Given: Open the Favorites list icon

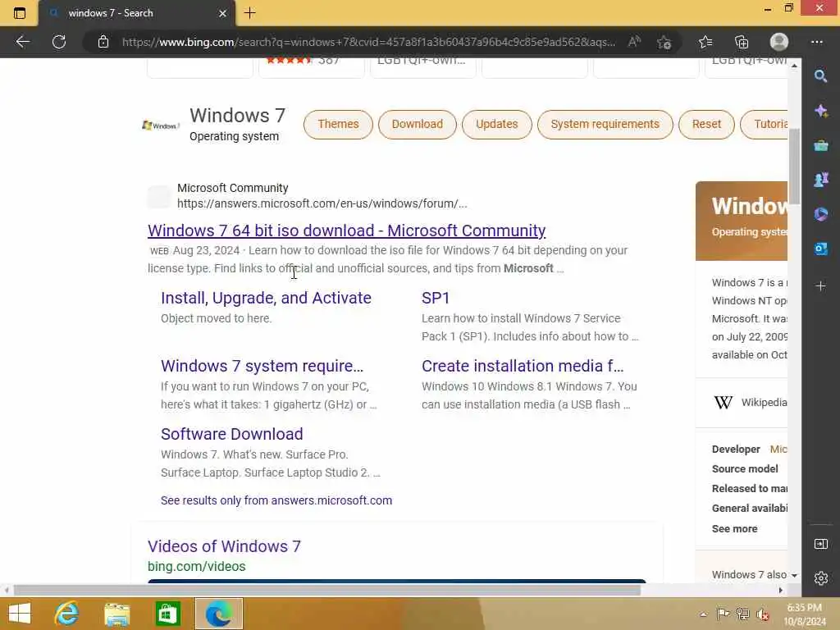Looking at the screenshot, I should 705,42.
